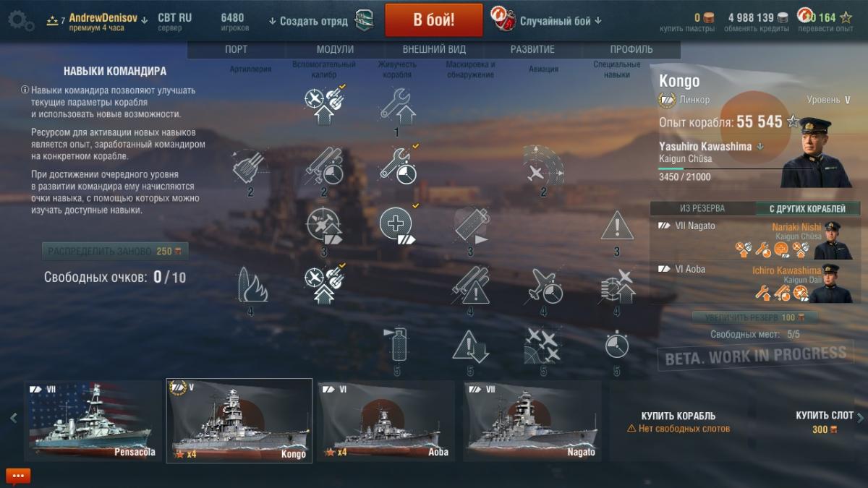
Task: Select the fire flame skill icon
Action: [250, 285]
